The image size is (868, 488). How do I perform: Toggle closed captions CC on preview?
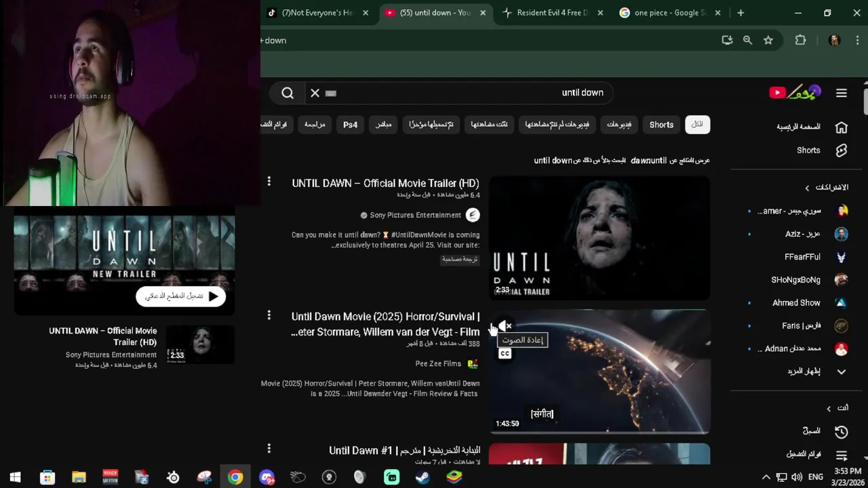tap(505, 354)
